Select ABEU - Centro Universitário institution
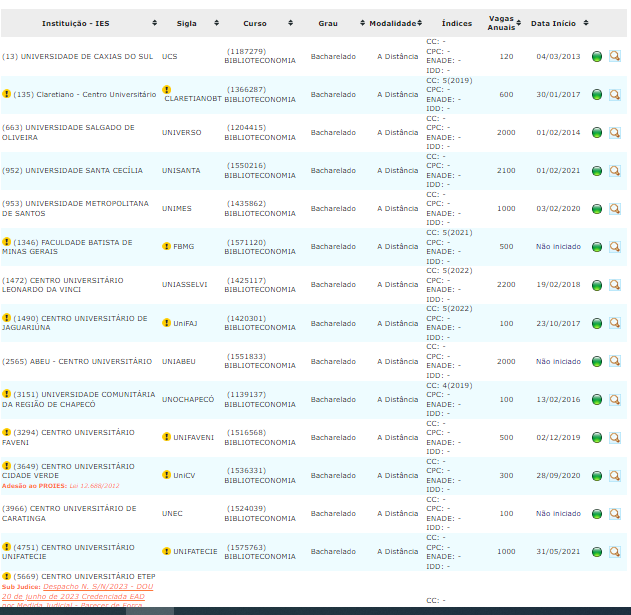631x615 pixels. [77, 361]
